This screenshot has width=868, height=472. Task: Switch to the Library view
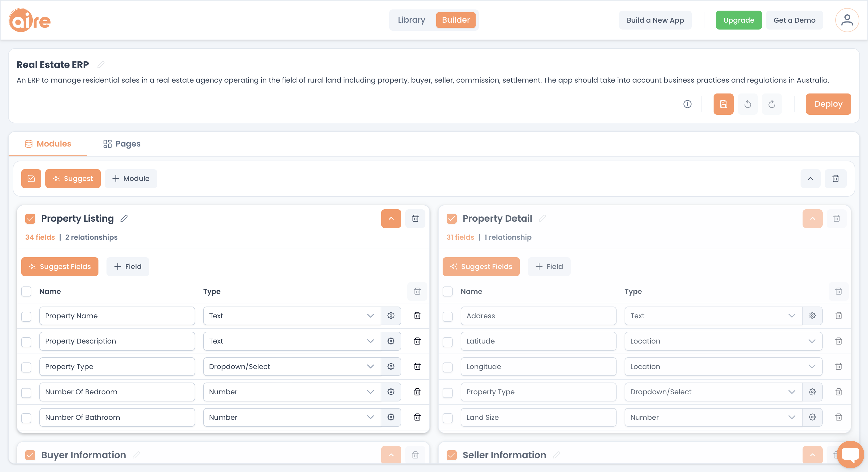[x=411, y=20]
